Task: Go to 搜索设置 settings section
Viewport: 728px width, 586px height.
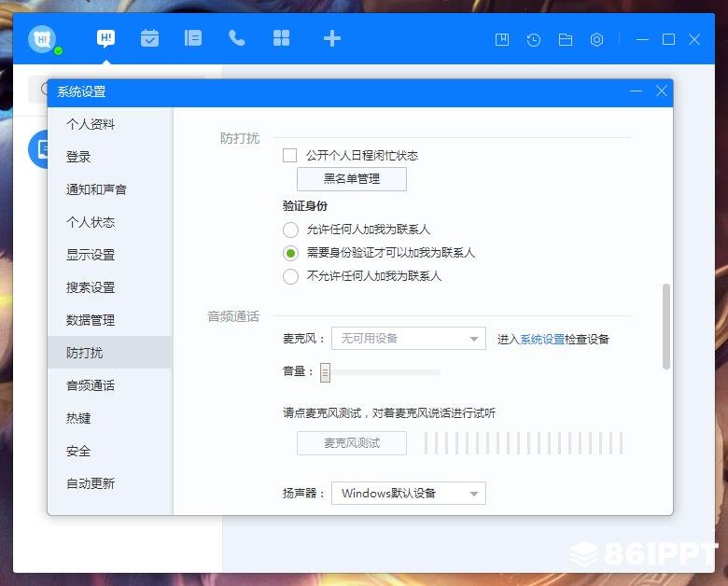Action: [x=110, y=287]
